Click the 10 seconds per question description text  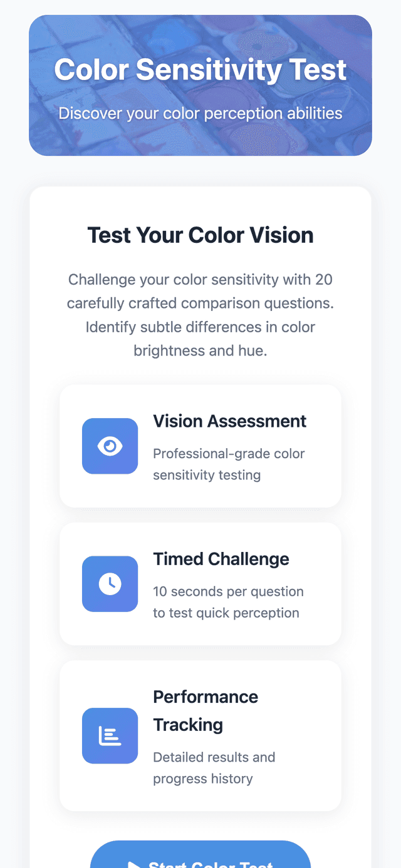pyautogui.click(x=228, y=601)
